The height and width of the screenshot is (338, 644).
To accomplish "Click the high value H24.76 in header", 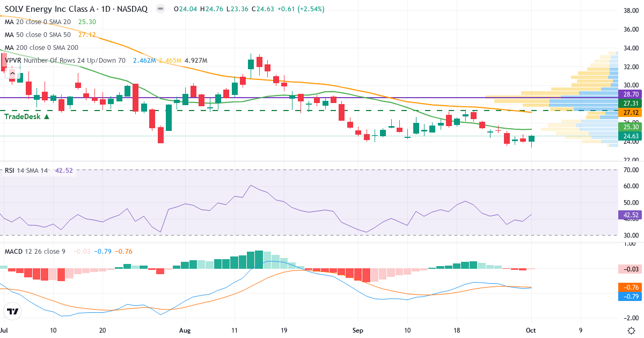I will (212, 9).
